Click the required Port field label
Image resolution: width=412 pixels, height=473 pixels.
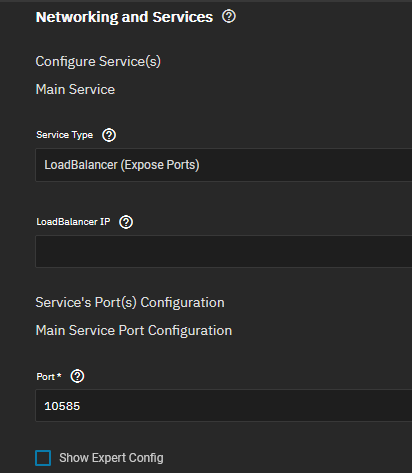(49, 377)
